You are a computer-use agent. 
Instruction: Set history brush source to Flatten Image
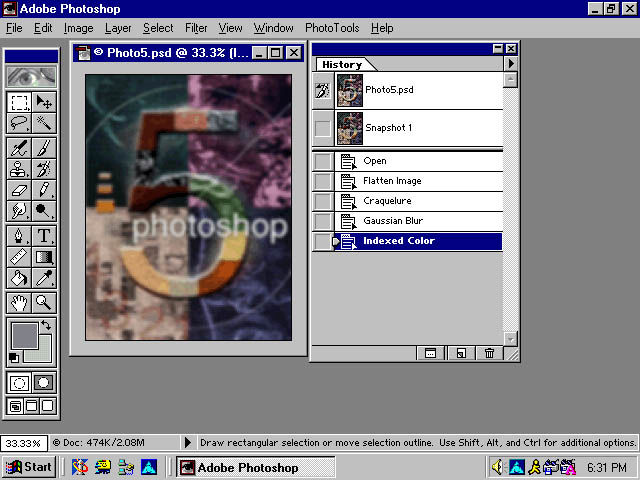point(322,181)
